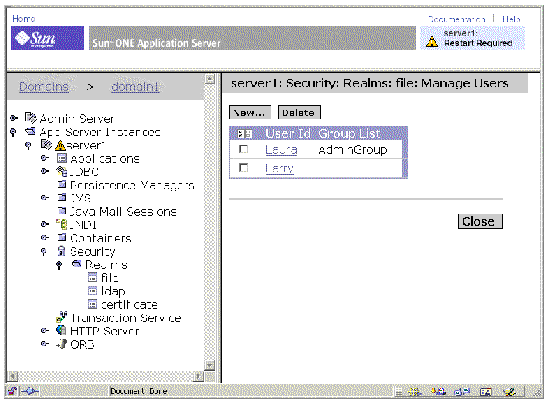Click the Delete button
Image resolution: width=549 pixels, height=404 pixels.
tap(299, 113)
